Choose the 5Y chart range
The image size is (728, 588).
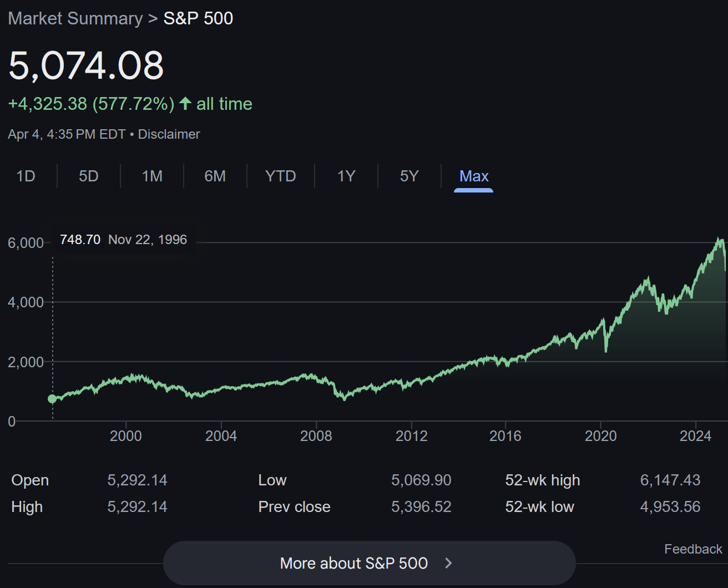(x=410, y=176)
